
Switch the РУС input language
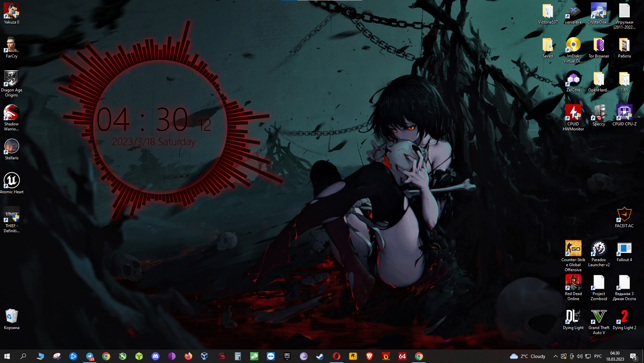pos(598,356)
